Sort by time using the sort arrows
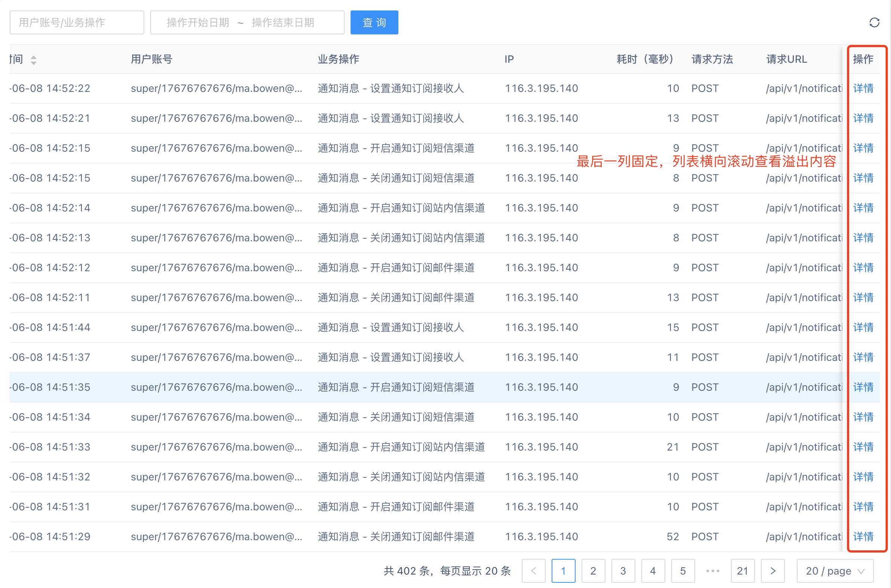891x588 pixels. point(33,60)
